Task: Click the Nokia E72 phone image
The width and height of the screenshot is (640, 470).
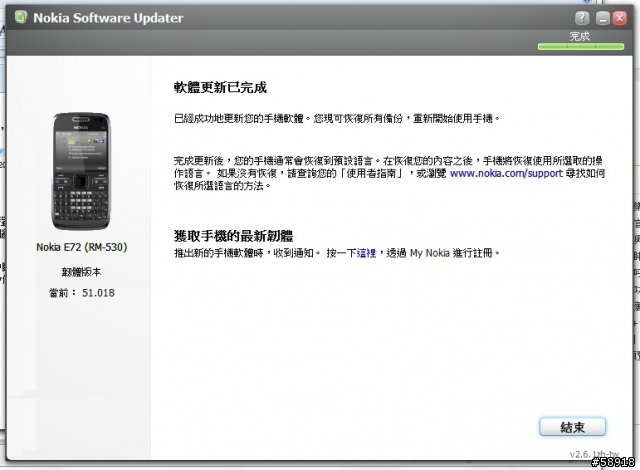Action: click(81, 172)
